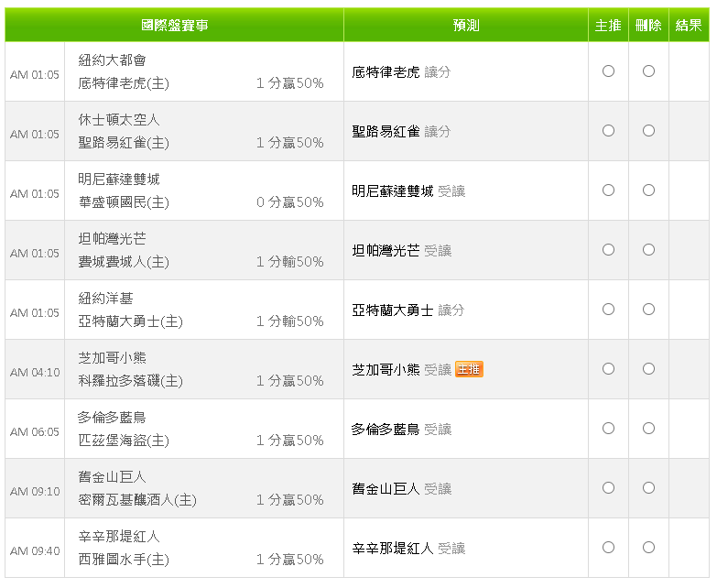The width and height of the screenshot is (717, 588).
Task: Click 芝加哥小熊 in matchup column
Action: click(x=112, y=358)
